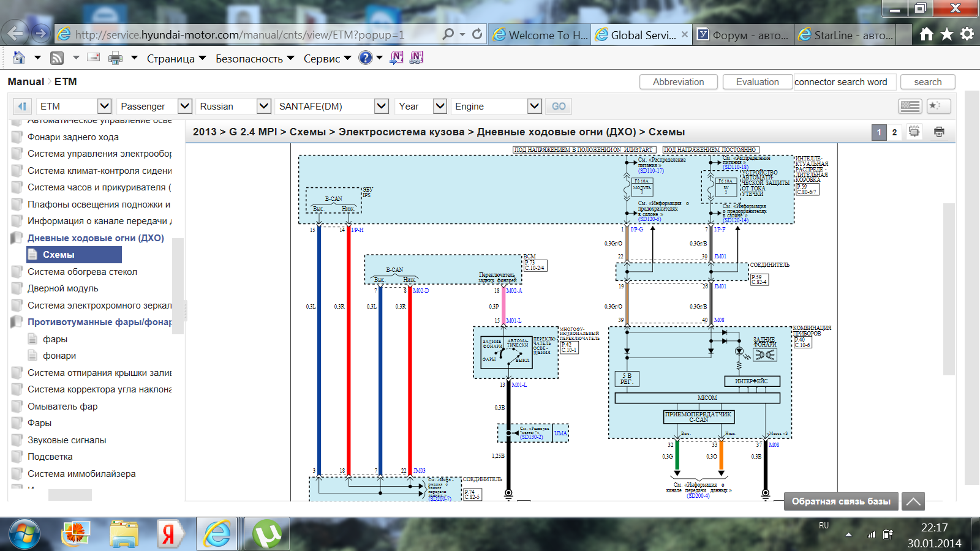Expand the Year dropdown
The height and width of the screenshot is (551, 980).
coord(440,106)
